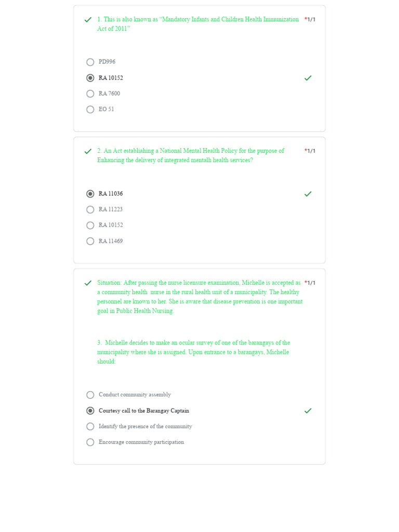Click the correct-answer checkmark in the Courtesy call row
Viewport: 399px width, 532px height.
(x=308, y=411)
